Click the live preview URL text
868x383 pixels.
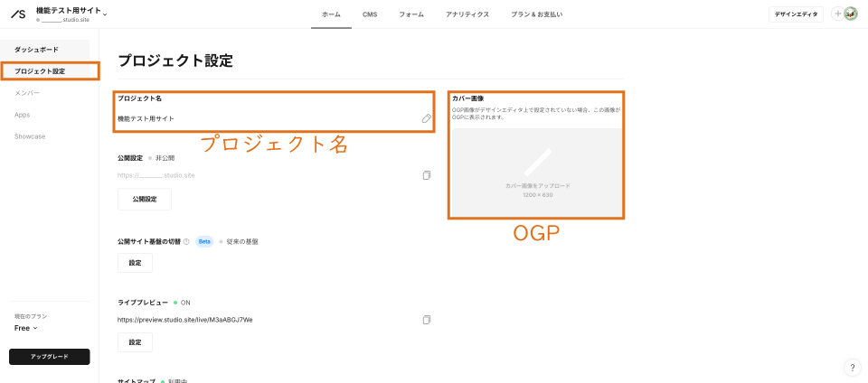click(x=184, y=320)
